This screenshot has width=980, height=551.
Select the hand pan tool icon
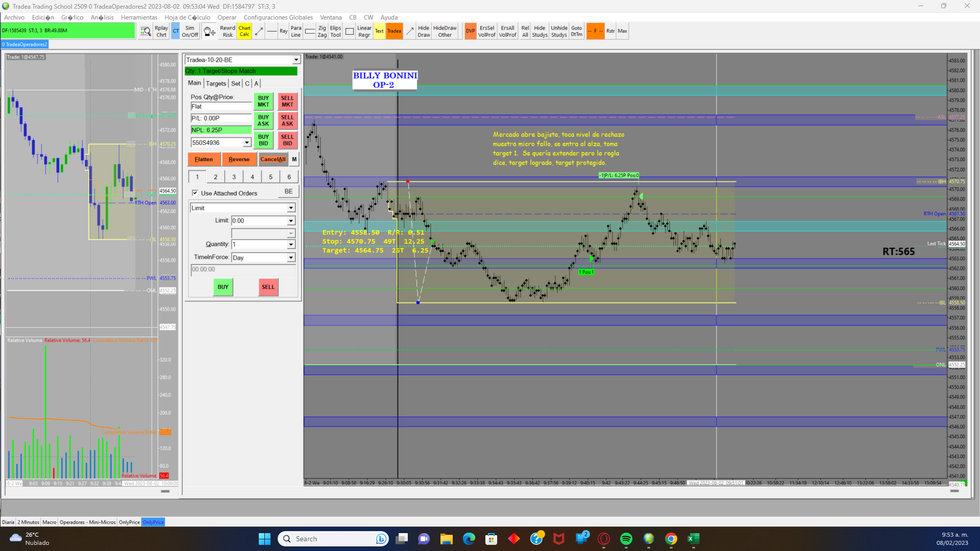click(x=209, y=32)
